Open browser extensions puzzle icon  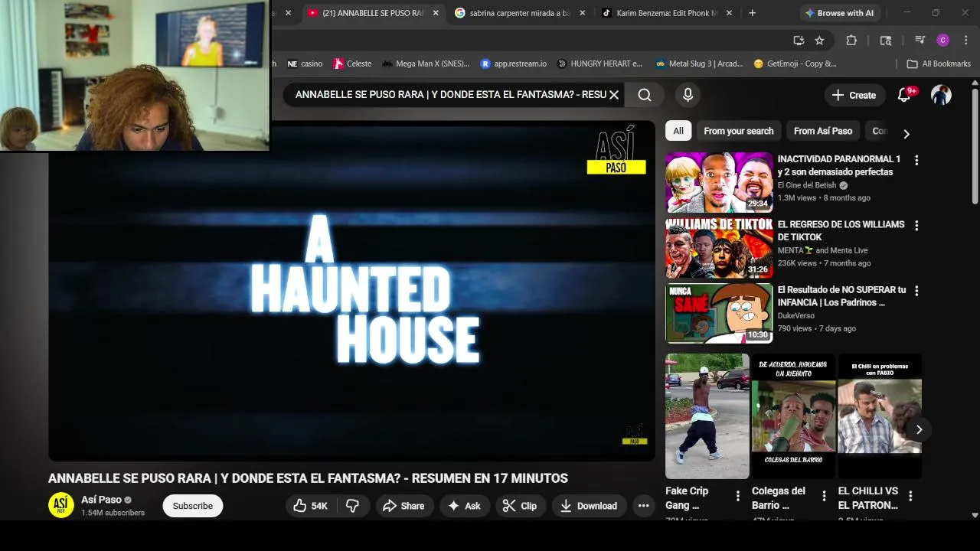tap(851, 41)
